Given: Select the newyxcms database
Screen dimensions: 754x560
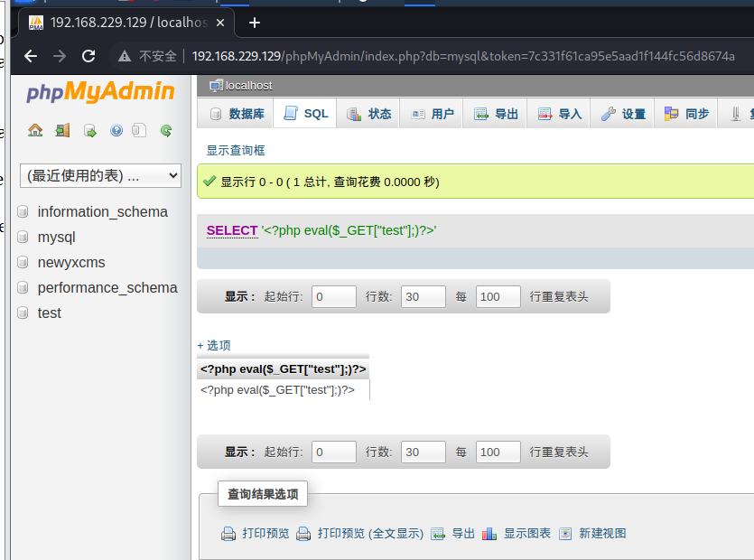Looking at the screenshot, I should (x=71, y=262).
